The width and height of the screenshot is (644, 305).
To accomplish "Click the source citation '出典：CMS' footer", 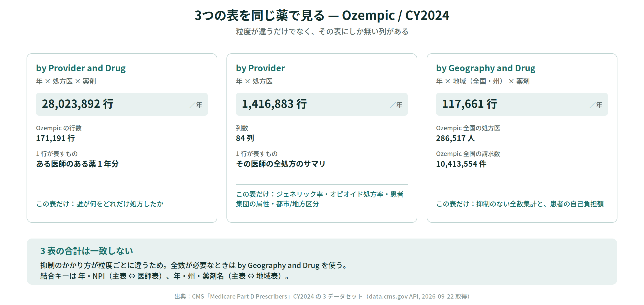I will coord(322,296).
